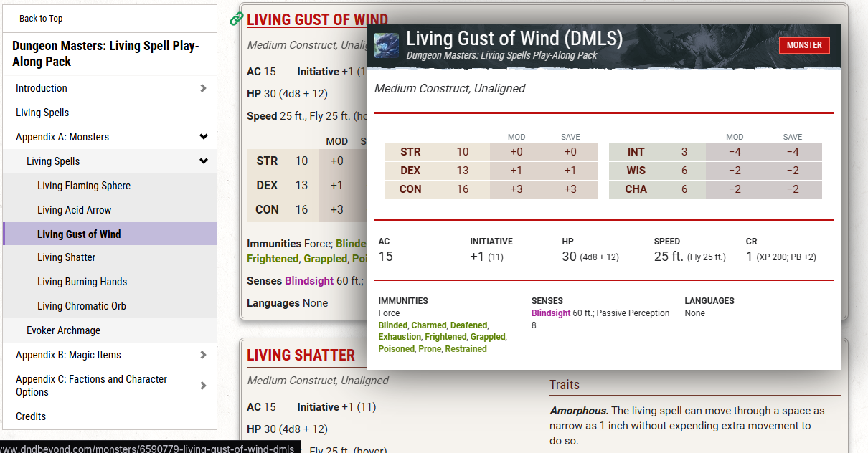Click the LIVING SHATTER heading link
Screen dimensions: 868x453
(x=301, y=355)
